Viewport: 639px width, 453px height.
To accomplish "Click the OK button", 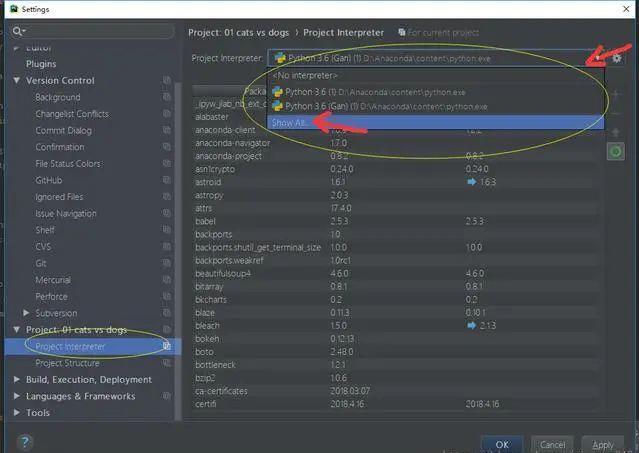I will pyautogui.click(x=502, y=444).
